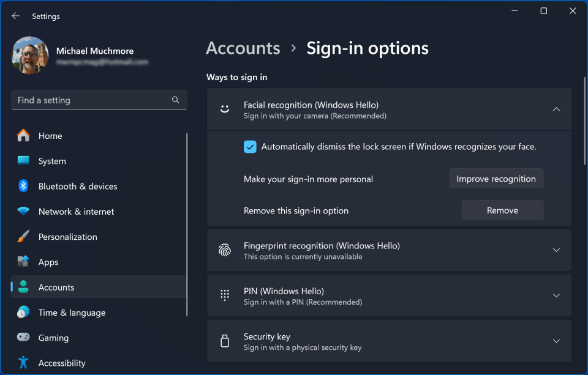Image resolution: width=588 pixels, height=375 pixels.
Task: Collapse the Facial recognition section
Action: coord(556,110)
